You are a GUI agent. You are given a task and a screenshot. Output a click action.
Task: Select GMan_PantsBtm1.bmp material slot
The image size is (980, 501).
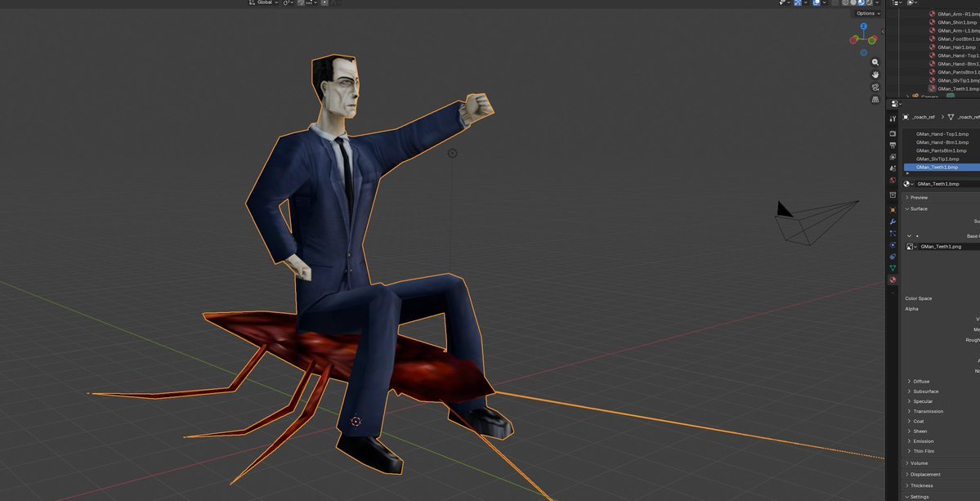point(942,150)
